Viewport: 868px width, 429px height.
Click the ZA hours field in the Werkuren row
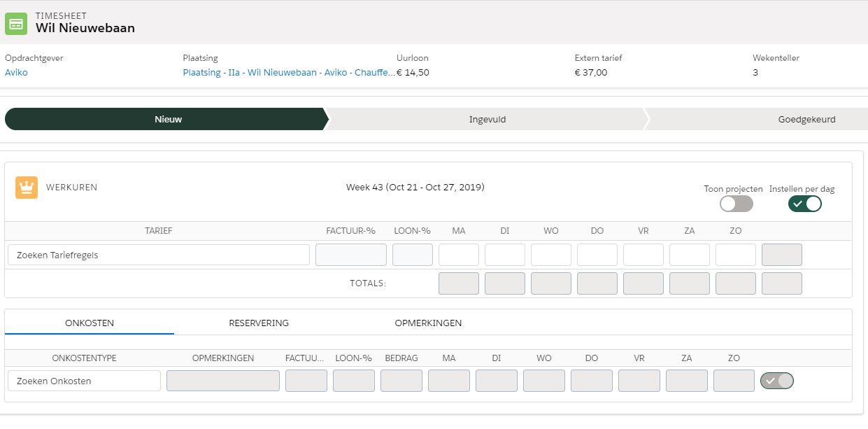pyautogui.click(x=690, y=255)
